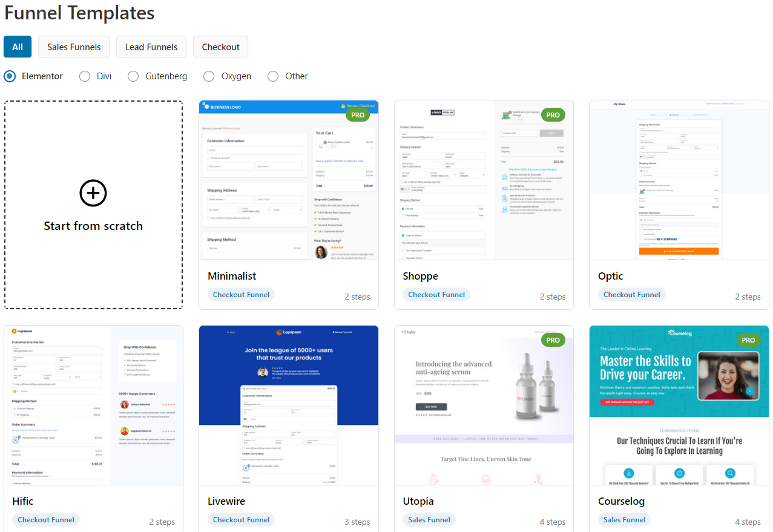The image size is (773, 532).
Task: Filter by Sales Funnels tab
Action: [x=74, y=47]
